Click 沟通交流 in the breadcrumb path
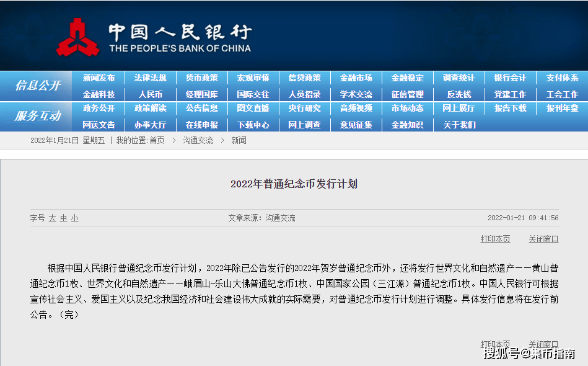588x366 pixels. (198, 141)
